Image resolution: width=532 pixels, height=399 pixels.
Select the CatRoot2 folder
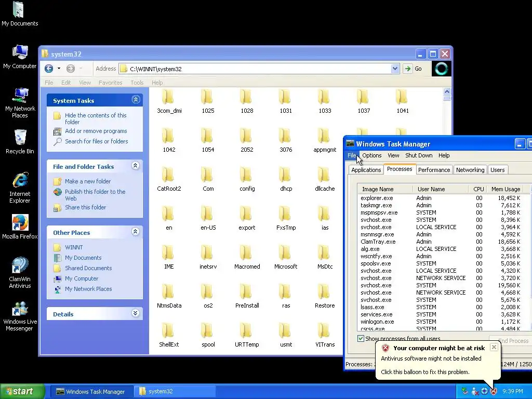(169, 179)
